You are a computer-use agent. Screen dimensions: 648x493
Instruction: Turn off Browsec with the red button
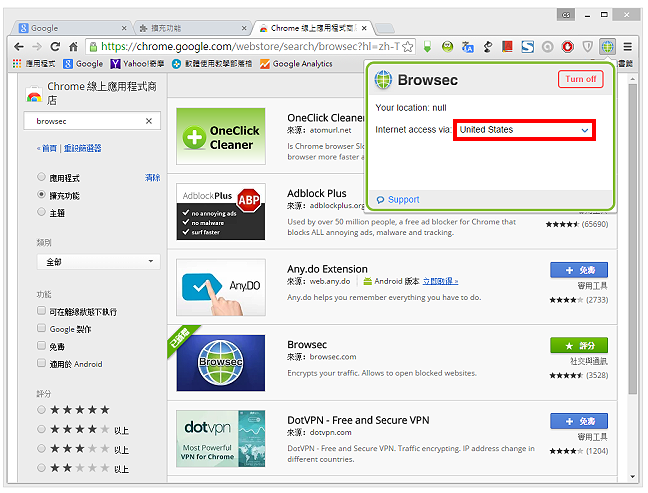tap(580, 79)
